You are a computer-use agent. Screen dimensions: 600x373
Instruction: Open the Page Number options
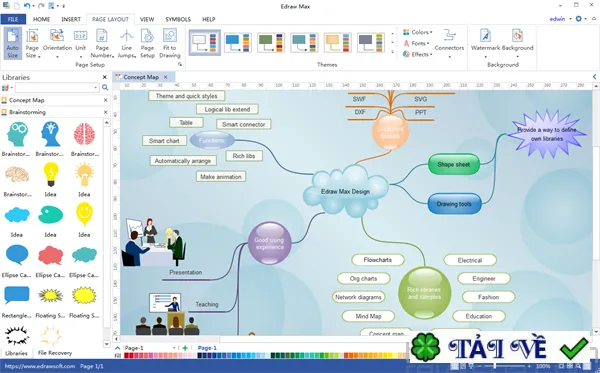click(102, 43)
